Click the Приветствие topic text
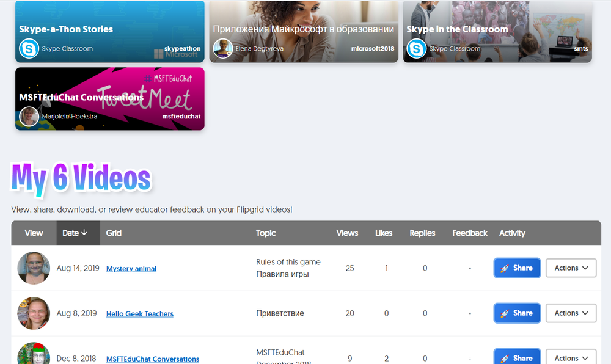Viewport: 611px width, 364px height. pos(280,313)
